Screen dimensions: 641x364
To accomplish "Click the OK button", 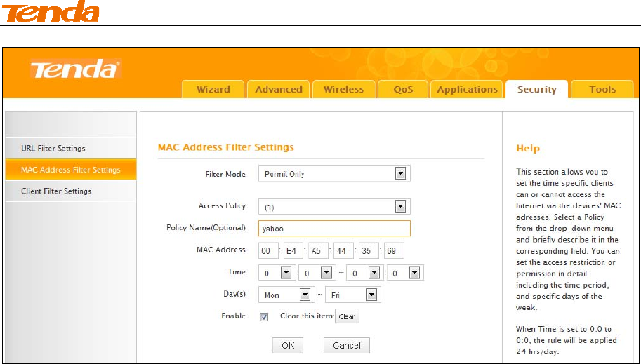I will [x=288, y=346].
